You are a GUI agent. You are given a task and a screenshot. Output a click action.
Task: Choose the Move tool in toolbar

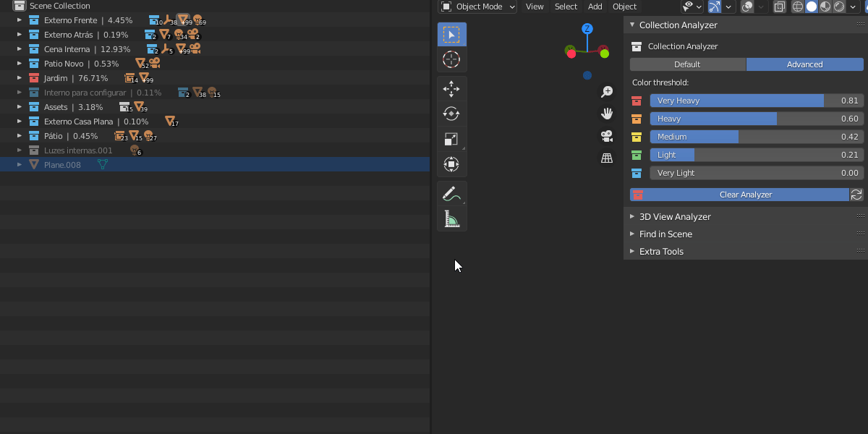coord(451,89)
